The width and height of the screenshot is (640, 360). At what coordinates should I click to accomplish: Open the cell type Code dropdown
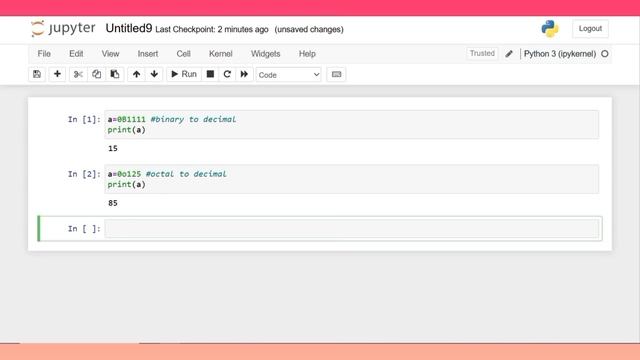(289, 75)
